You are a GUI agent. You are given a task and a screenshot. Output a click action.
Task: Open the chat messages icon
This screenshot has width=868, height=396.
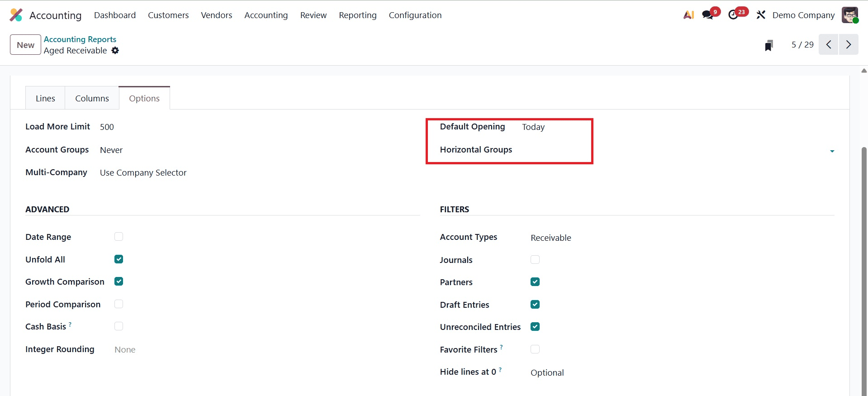coord(707,15)
